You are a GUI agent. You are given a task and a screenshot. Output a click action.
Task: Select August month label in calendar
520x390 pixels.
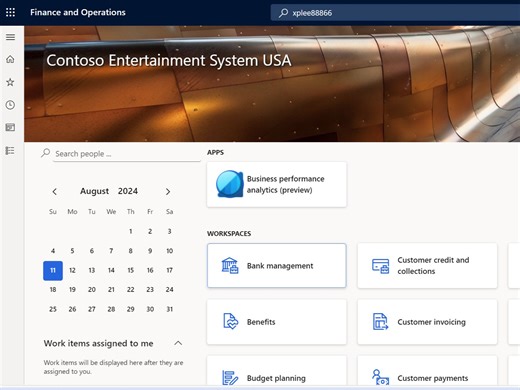[x=94, y=191]
